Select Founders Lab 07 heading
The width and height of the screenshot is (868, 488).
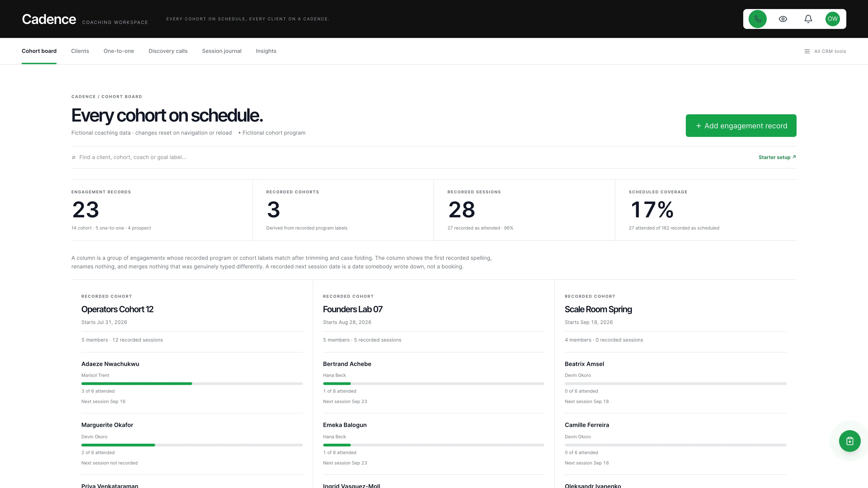[352, 309]
